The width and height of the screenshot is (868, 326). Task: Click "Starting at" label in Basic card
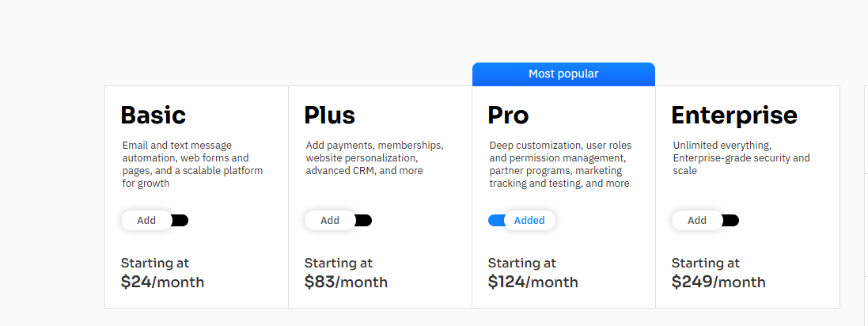click(x=155, y=263)
